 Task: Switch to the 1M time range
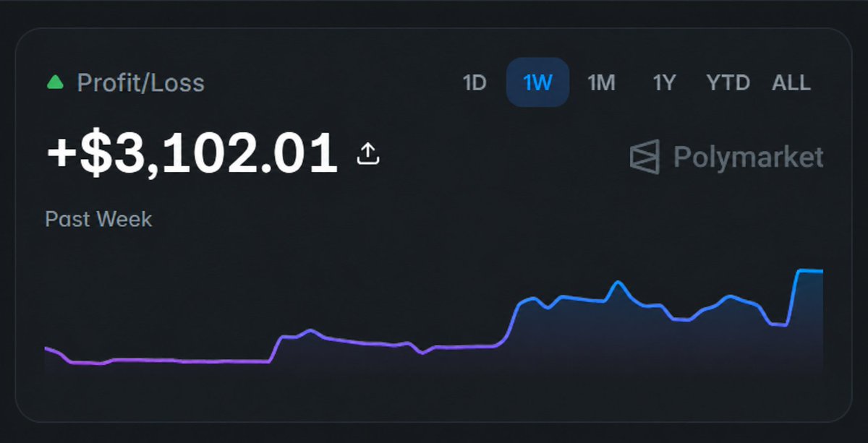(x=601, y=82)
